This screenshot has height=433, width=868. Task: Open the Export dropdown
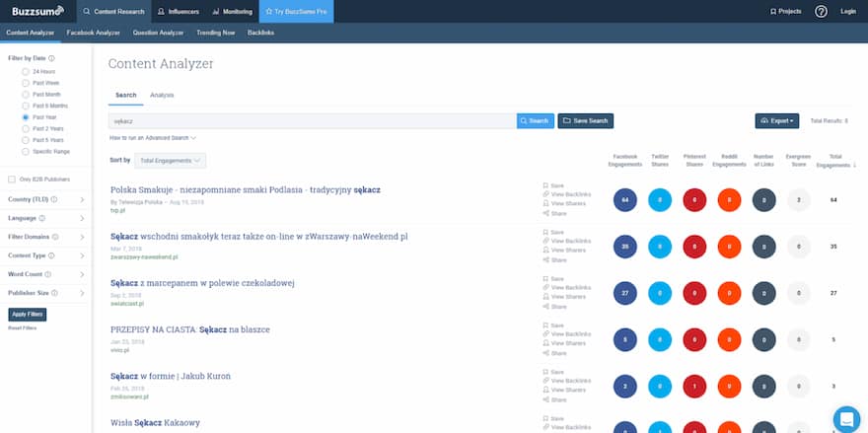click(x=776, y=120)
